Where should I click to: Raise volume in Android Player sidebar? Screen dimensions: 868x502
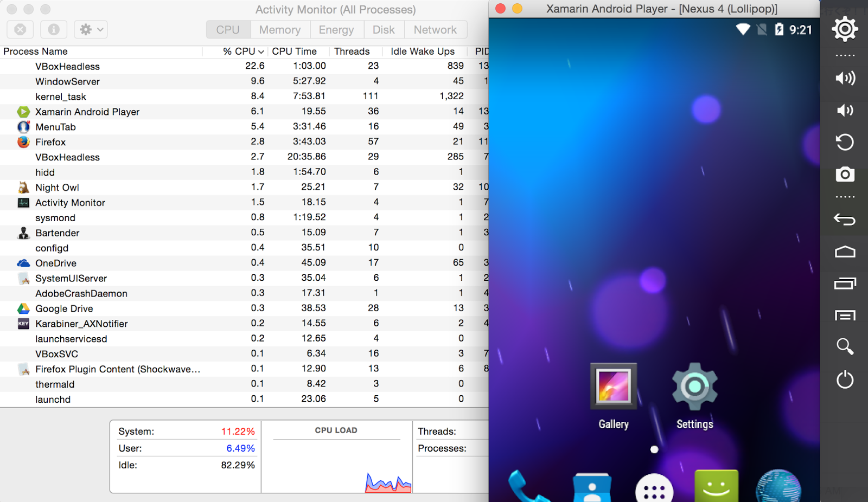(845, 78)
